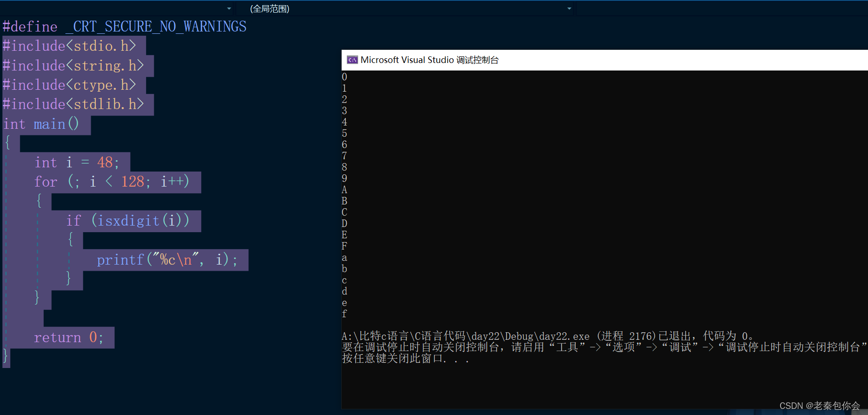Click the if (isxdigit(i)) line
868x415 pixels.
click(x=128, y=220)
